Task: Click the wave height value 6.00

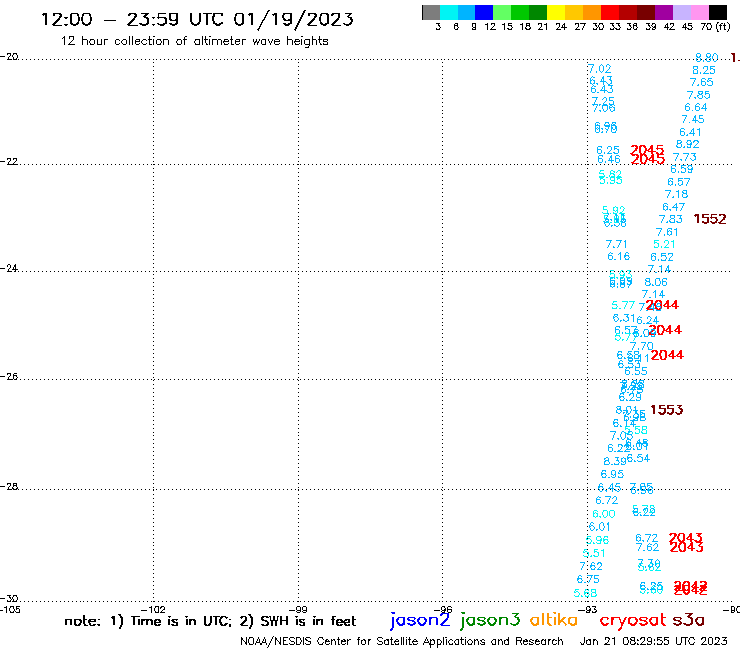Action: 604,515
